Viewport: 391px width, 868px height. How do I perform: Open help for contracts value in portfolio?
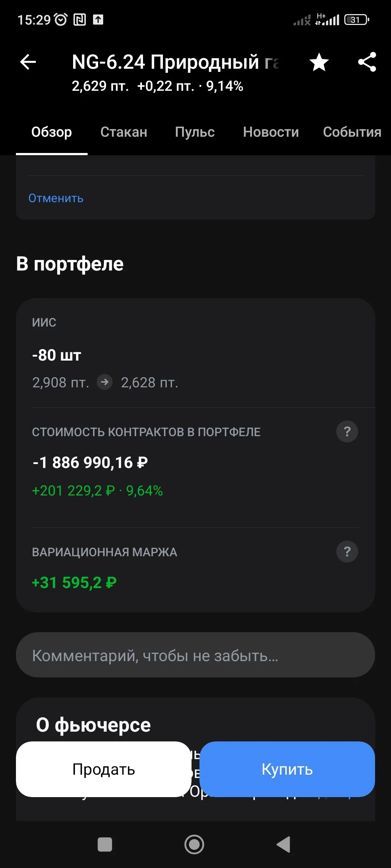coord(347,431)
